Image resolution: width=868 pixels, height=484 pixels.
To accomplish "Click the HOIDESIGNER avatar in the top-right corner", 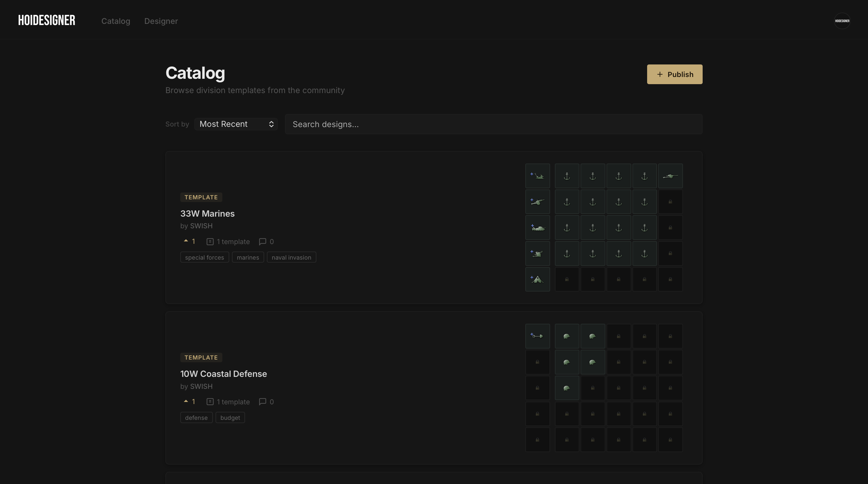I will coord(842,21).
